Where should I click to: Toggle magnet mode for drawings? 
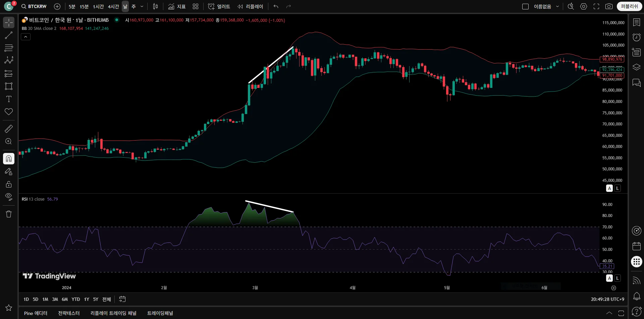9,159
